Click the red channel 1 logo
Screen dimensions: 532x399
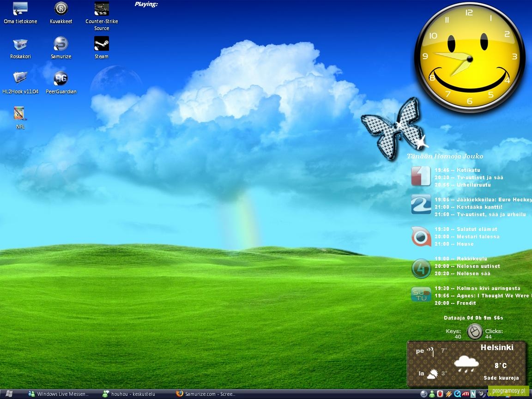pyautogui.click(x=421, y=176)
